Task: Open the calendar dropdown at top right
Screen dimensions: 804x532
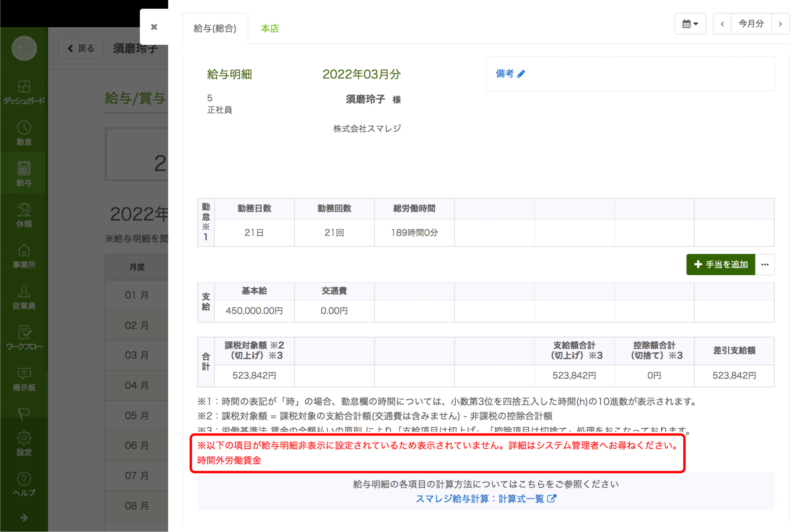Action: [x=690, y=24]
